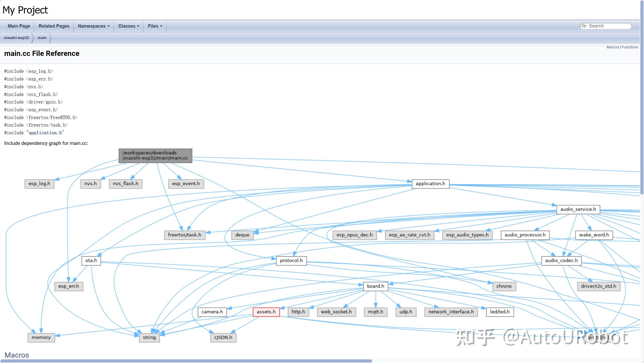Click the nvs_flash.h graph node
644x363 pixels.
tap(125, 184)
